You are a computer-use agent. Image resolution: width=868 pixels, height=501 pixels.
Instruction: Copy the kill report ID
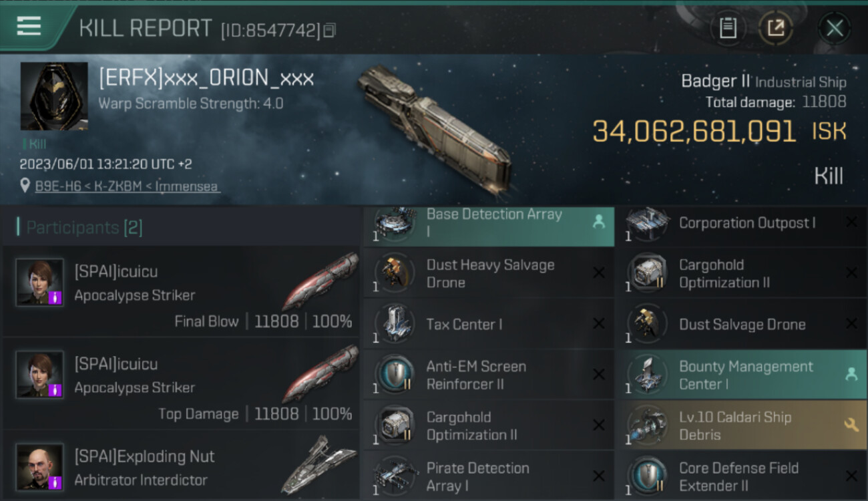tap(329, 31)
